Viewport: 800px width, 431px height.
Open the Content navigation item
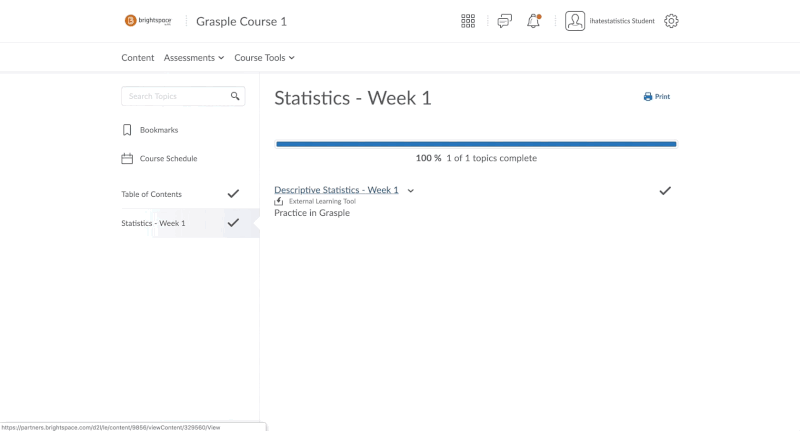point(138,58)
